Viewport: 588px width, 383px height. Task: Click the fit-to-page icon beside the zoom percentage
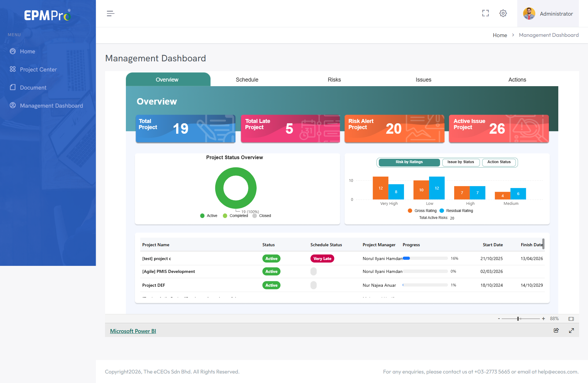coord(571,319)
